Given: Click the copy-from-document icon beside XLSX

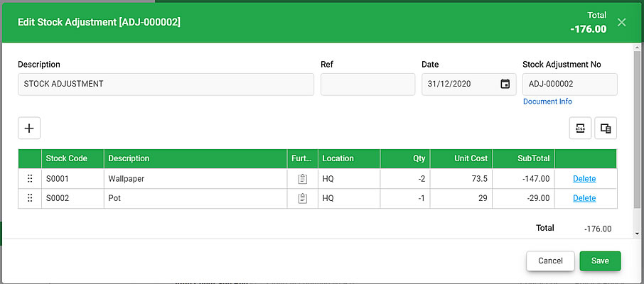Looking at the screenshot, I should pos(606,129).
